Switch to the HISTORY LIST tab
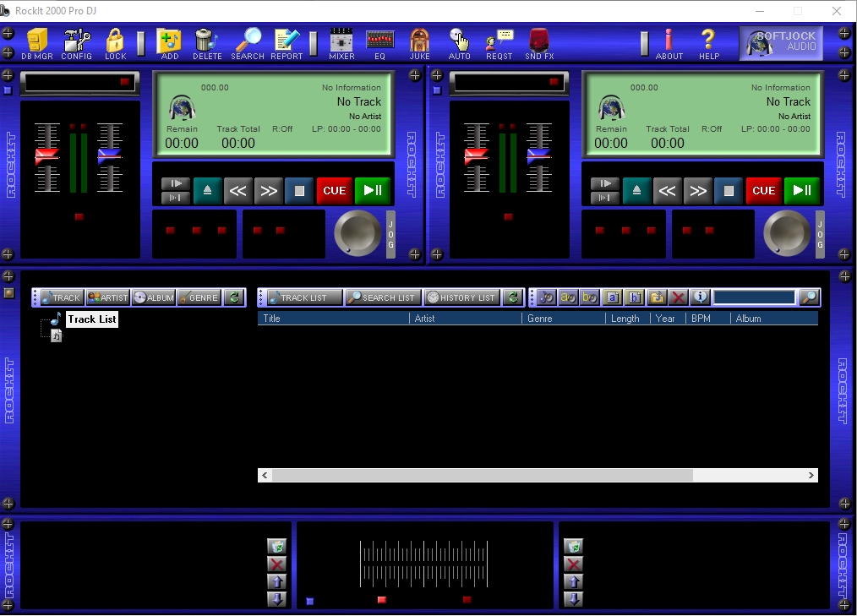 [462, 297]
